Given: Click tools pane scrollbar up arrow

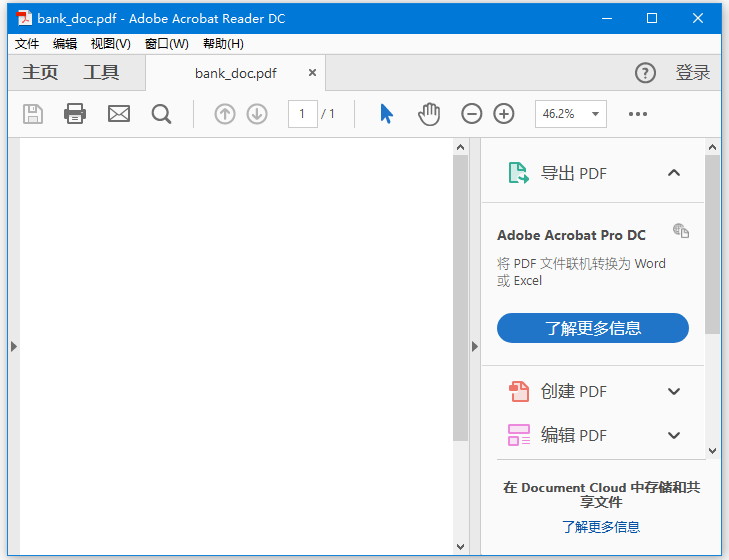Looking at the screenshot, I should coord(712,147).
